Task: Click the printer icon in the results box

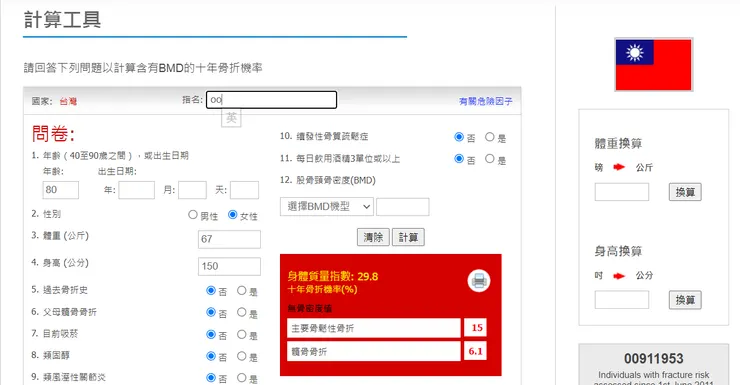Action: 479,281
